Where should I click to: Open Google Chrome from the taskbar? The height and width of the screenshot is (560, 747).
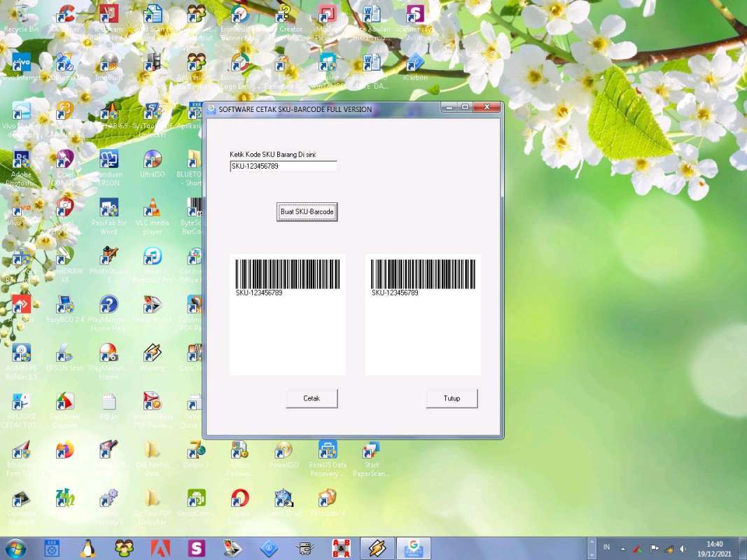click(414, 548)
